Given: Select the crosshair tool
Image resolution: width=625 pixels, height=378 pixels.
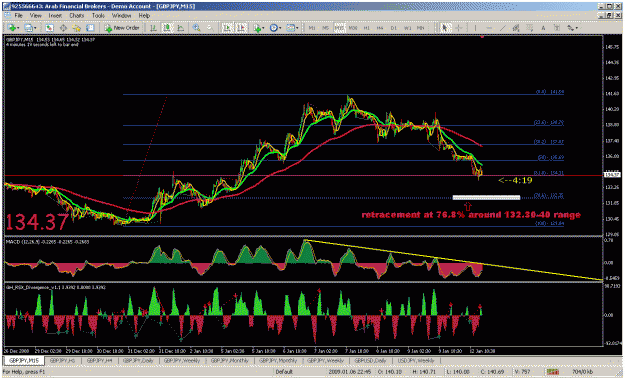Looking at the screenshot, I should pos(459,28).
